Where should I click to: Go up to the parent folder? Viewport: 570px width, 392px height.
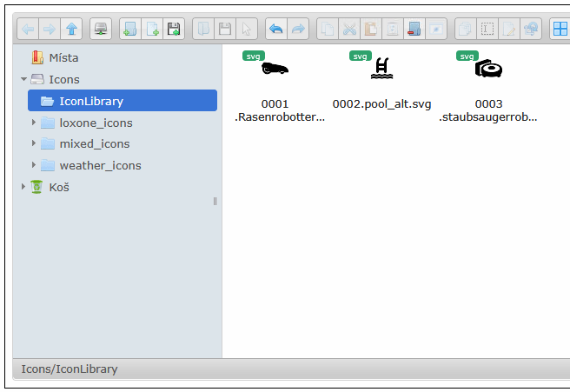(x=71, y=29)
